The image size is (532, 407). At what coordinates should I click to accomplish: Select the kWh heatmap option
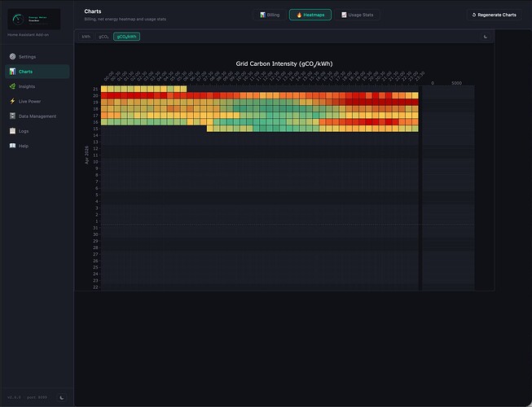86,37
